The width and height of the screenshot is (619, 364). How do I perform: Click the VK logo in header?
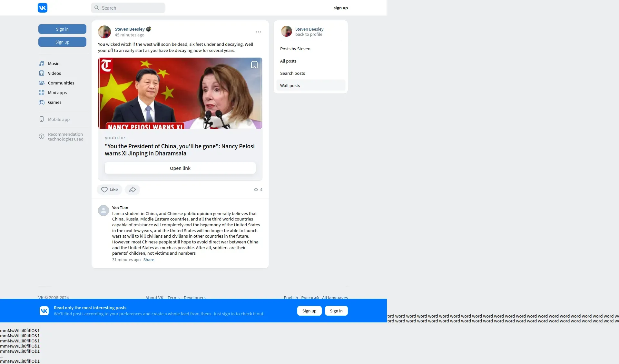[x=43, y=8]
